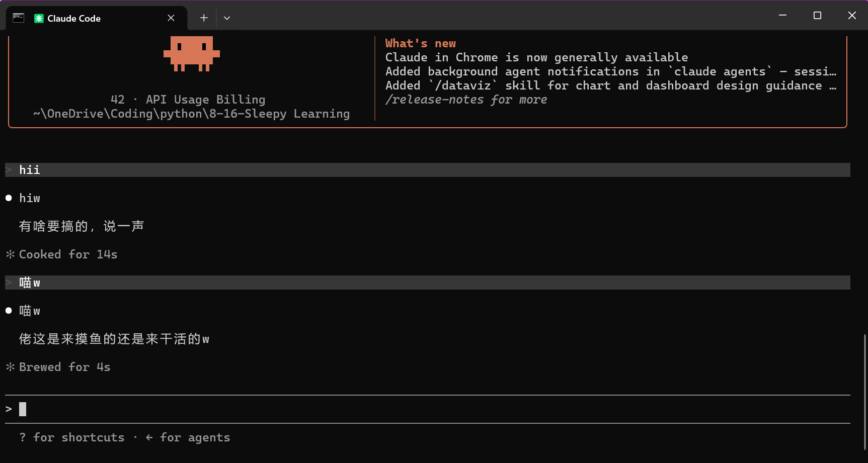Maximize the terminal window

817,16
